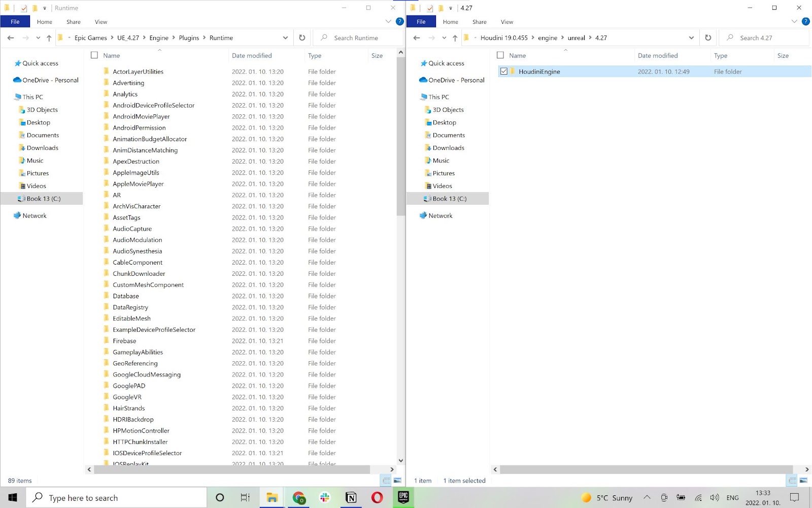812x508 pixels.
Task: Open Wi-Fi network settings in tray
Action: [x=698, y=498]
